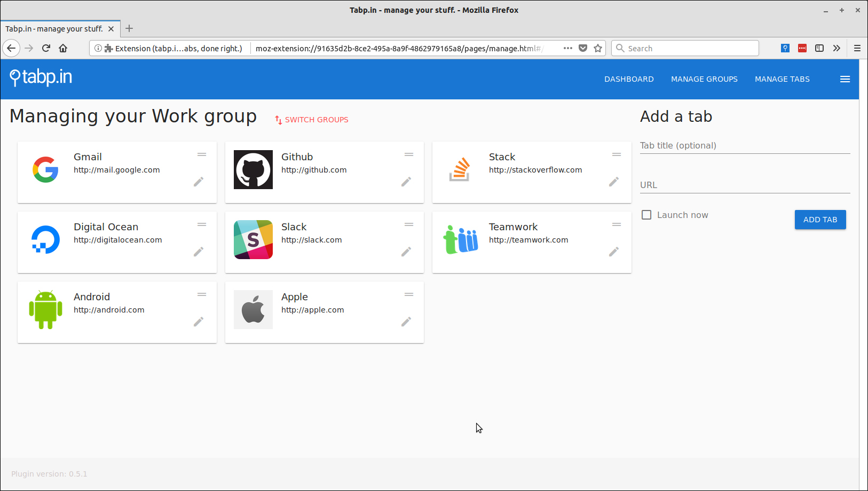Viewport: 868px width, 491px height.
Task: Click the blue tabp.in extension toolbar icon
Action: 785,48
